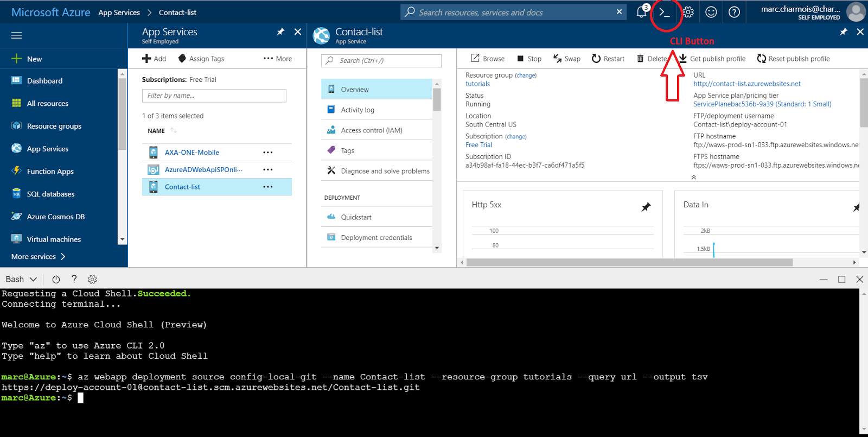Sort the list by NAME column
Image resolution: width=868 pixels, height=437 pixels.
(162, 131)
